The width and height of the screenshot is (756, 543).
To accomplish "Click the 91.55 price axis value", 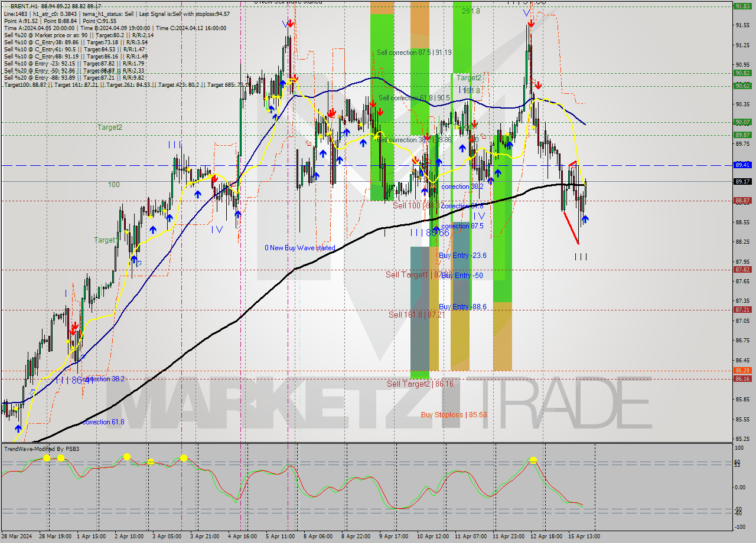I will tap(742, 25).
